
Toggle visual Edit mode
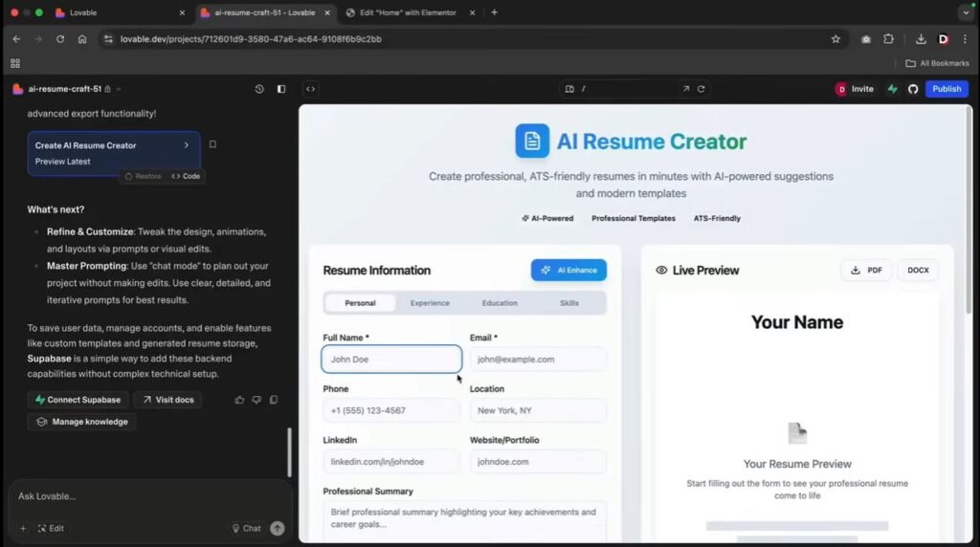coord(51,528)
